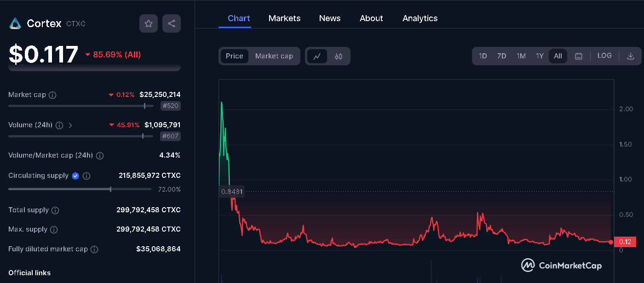Viewport: 644px width, 283px height.
Task: Select Market cap chart mode
Action: click(274, 56)
